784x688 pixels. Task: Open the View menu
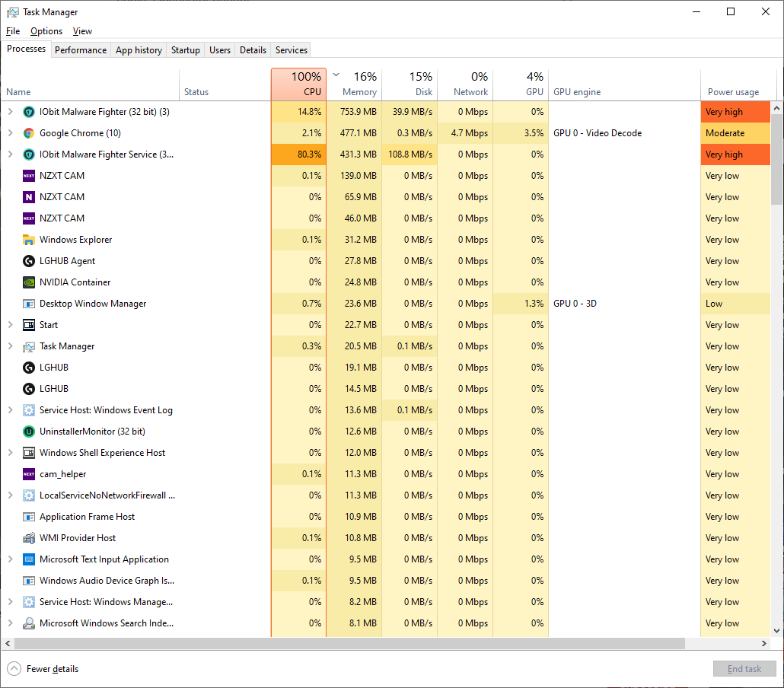pyautogui.click(x=82, y=31)
